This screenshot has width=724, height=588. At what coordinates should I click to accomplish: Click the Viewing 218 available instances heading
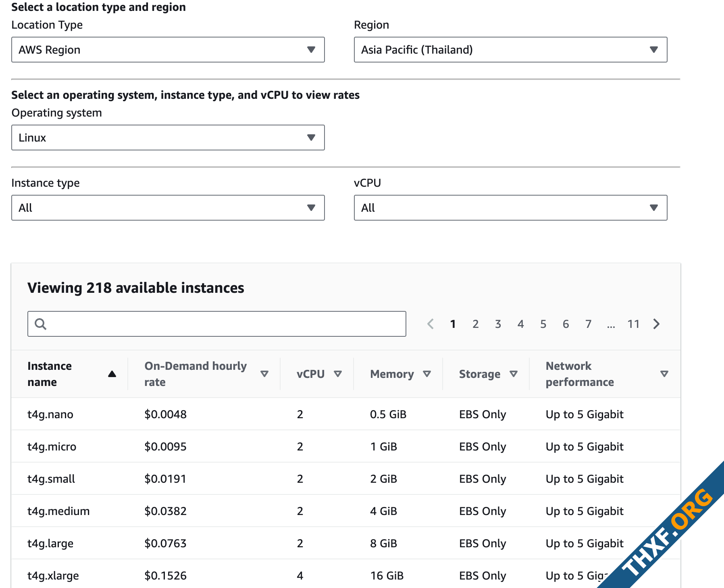click(136, 288)
